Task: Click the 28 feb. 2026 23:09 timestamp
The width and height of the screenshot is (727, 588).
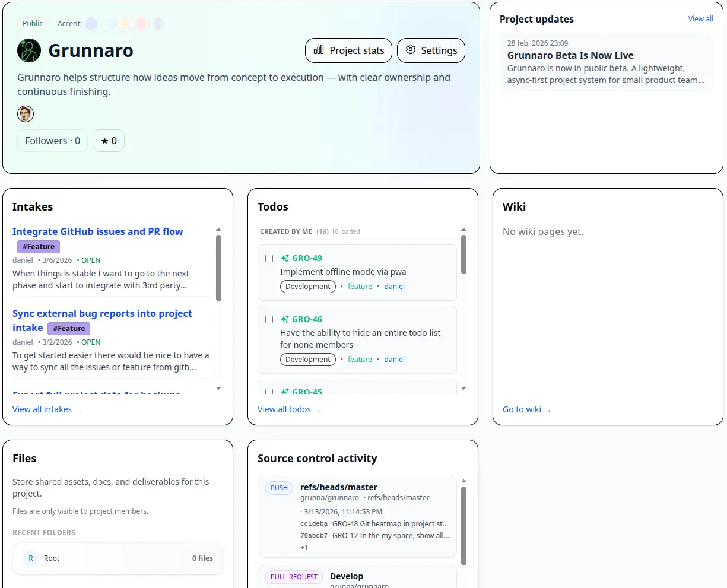Action: click(538, 43)
